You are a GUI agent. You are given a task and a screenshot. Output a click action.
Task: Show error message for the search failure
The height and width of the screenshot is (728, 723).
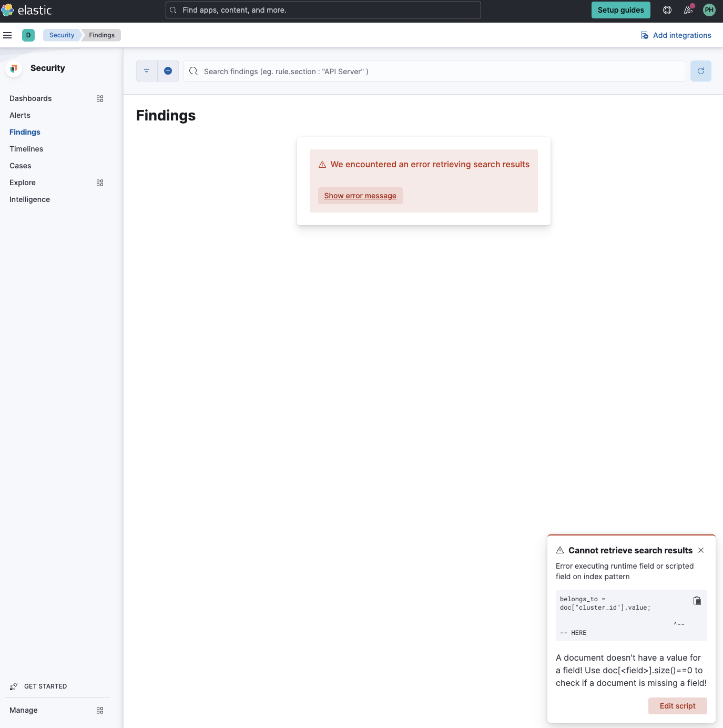360,196
